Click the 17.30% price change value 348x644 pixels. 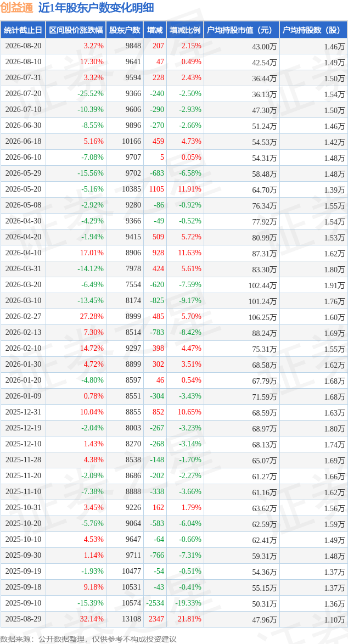(93, 61)
